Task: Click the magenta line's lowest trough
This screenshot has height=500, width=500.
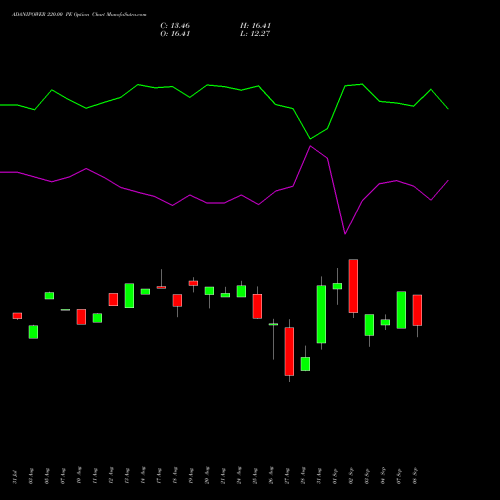Action: click(345, 234)
